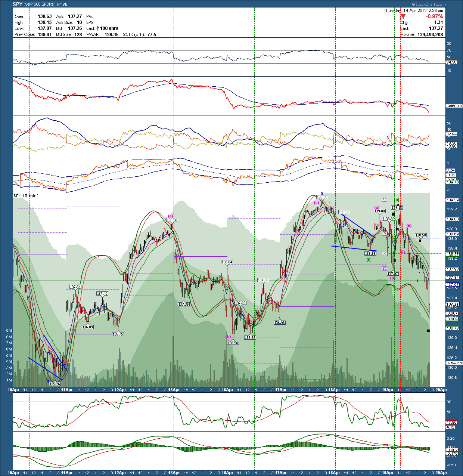Click the -94608.0 indicator axis value

(x=453, y=106)
